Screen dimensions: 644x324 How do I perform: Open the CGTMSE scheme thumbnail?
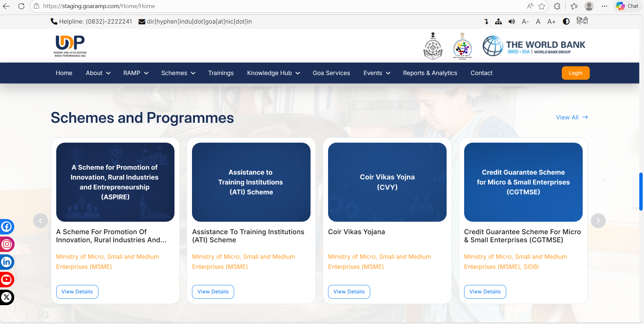tap(523, 182)
